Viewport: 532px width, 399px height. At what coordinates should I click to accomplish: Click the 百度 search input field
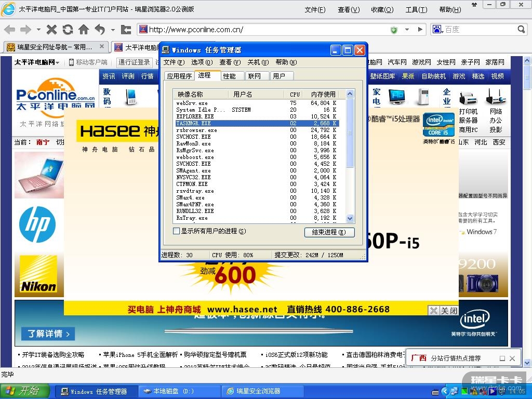480,30
